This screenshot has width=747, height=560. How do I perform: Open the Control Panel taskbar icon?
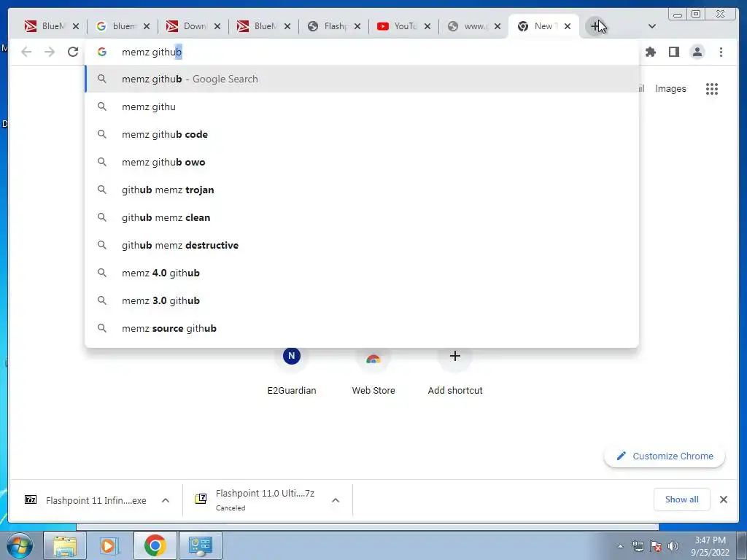point(201,545)
